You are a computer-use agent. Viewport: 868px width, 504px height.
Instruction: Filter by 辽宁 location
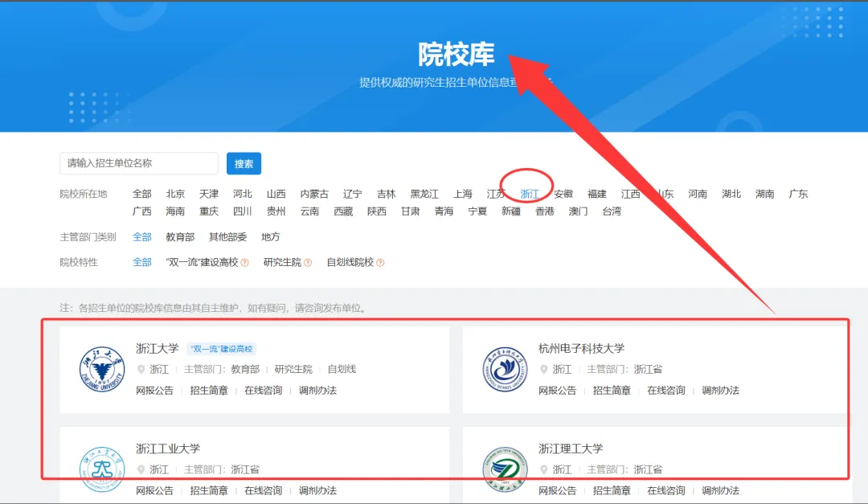(x=353, y=194)
